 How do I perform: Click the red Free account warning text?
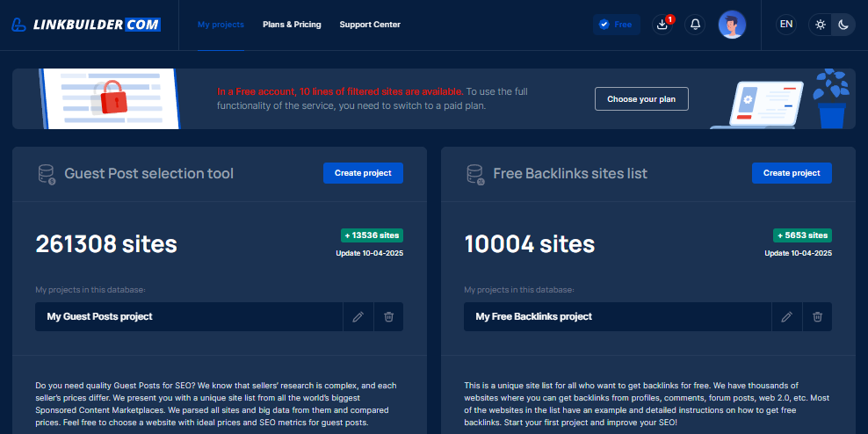click(x=341, y=91)
